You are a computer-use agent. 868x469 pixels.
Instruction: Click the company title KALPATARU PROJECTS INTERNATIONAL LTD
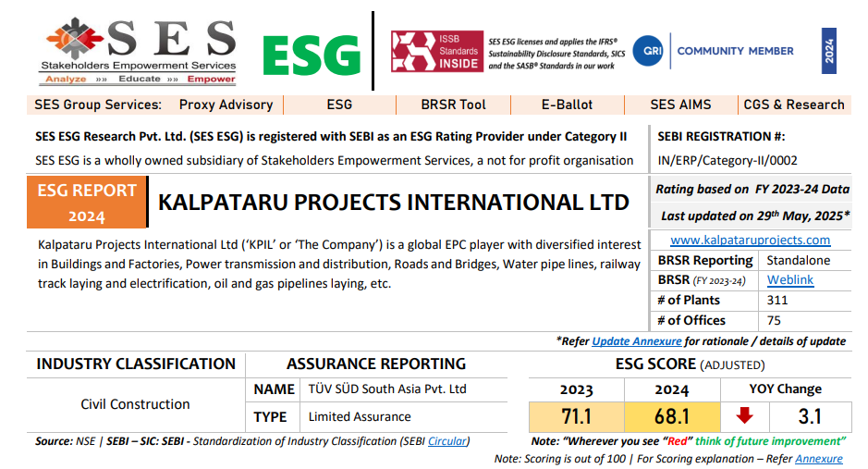coord(394,202)
